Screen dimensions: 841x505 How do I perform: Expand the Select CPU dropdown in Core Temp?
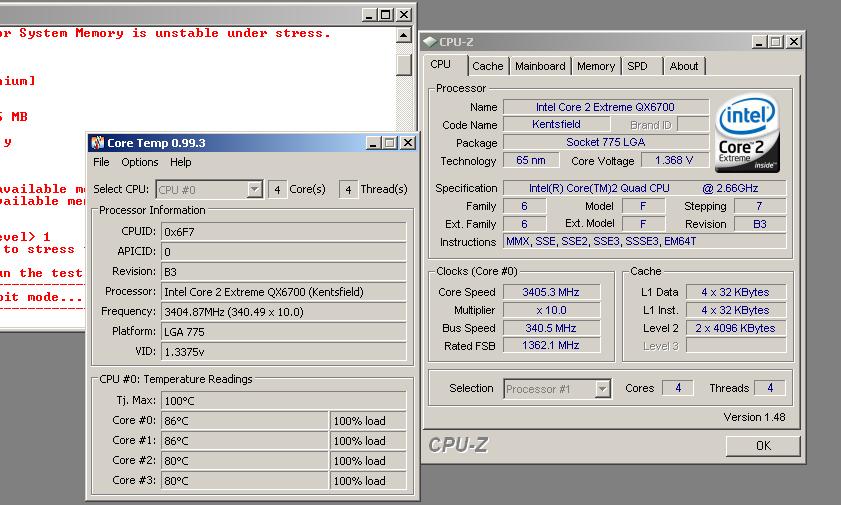coord(254,189)
